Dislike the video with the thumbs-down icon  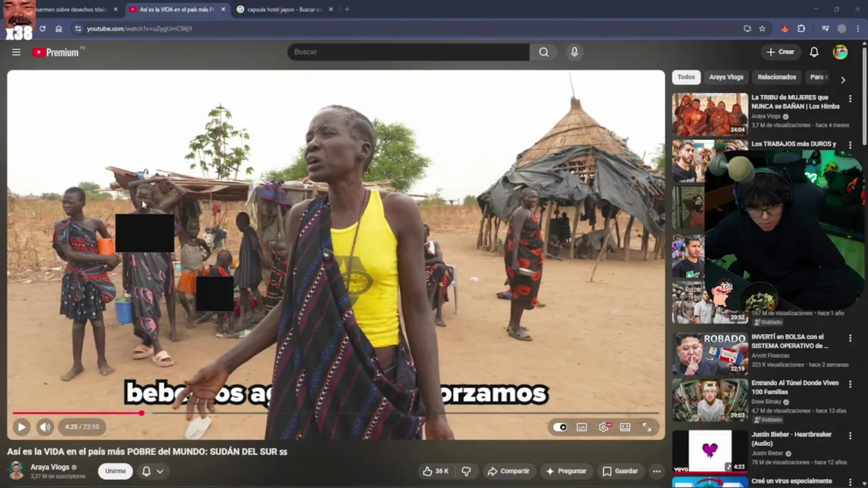467,471
